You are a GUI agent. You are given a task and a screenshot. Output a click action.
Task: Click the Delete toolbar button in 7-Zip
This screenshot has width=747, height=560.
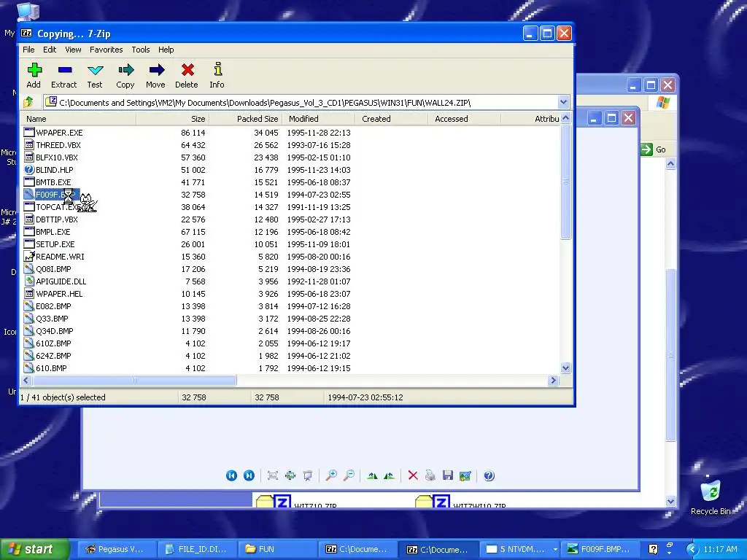[187, 76]
